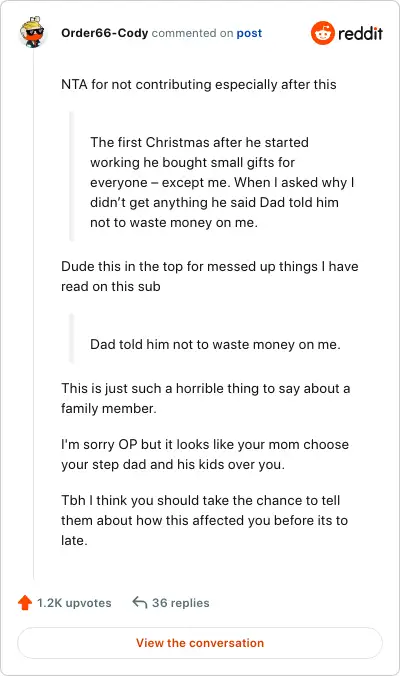Click the "Tbh I think you should" paragraph

tap(204, 520)
